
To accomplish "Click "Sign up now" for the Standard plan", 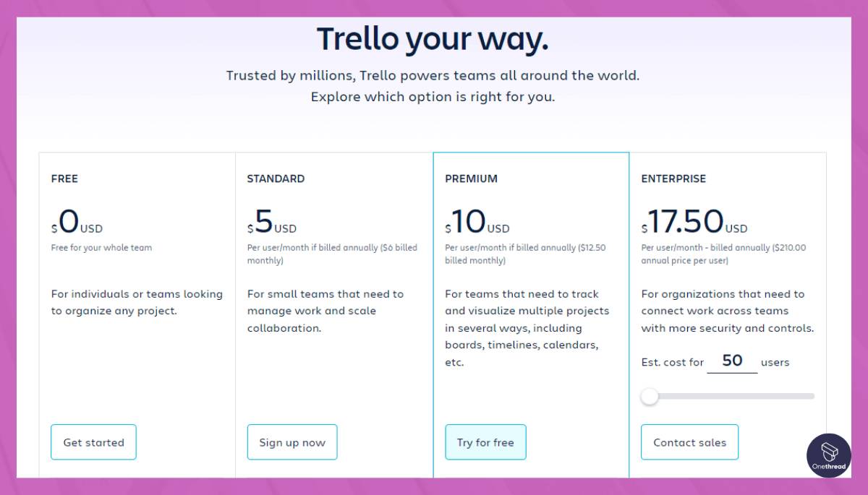I will (x=292, y=442).
